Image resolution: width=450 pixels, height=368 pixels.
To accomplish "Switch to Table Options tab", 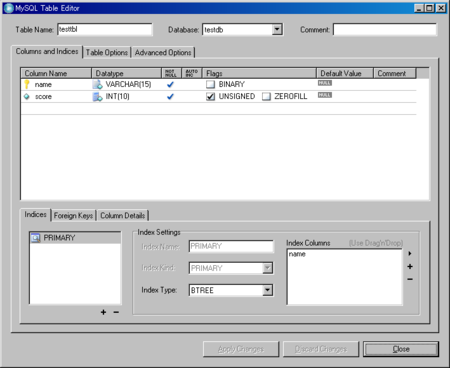I will 107,53.
